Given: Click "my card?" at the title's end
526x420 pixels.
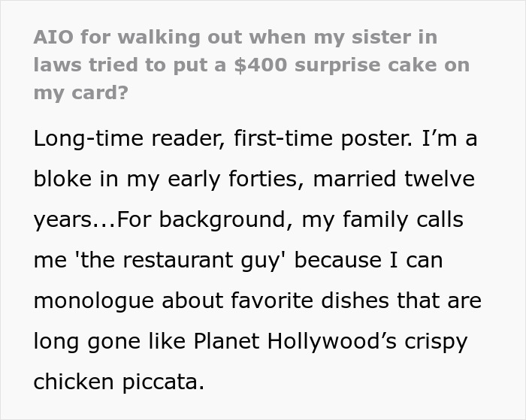Looking at the screenshot, I should pyautogui.click(x=81, y=93).
